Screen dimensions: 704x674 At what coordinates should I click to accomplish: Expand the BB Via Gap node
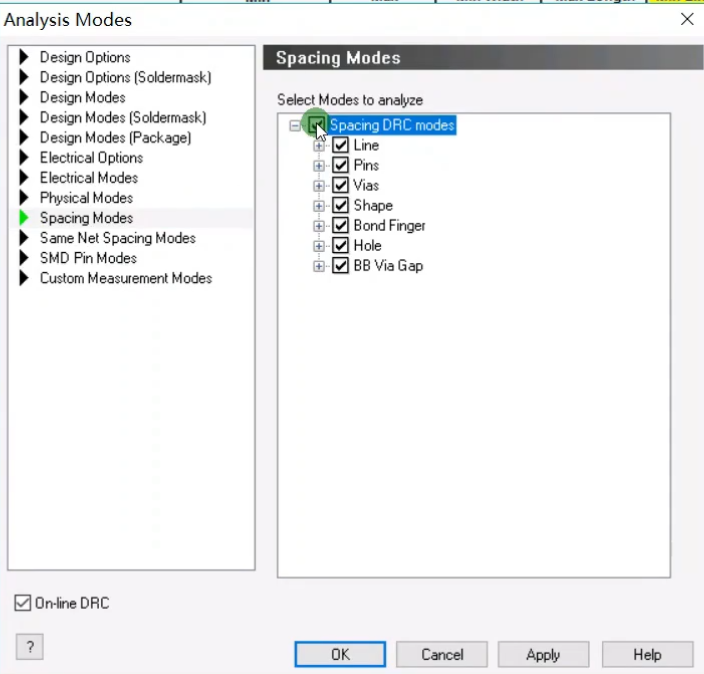click(319, 266)
